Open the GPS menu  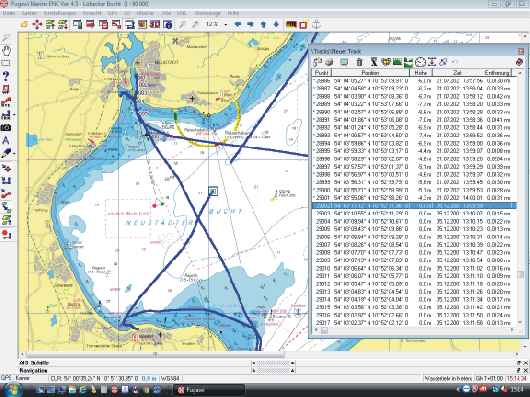coord(112,13)
